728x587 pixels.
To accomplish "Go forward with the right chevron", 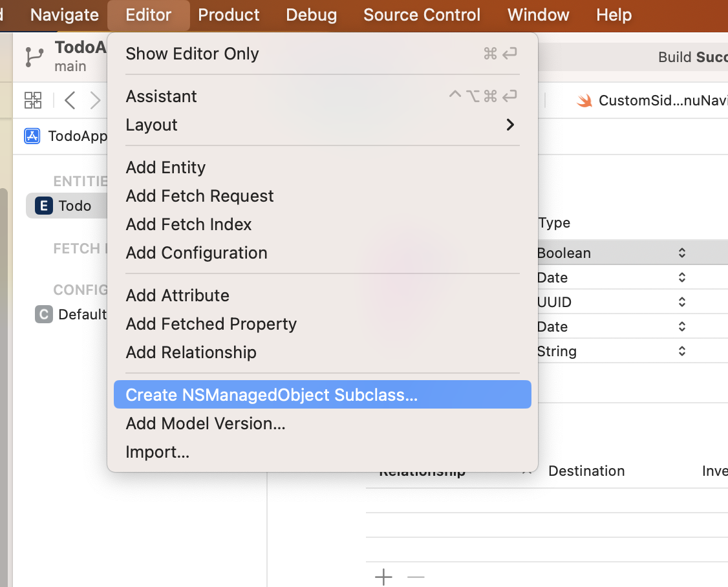I will click(95, 100).
